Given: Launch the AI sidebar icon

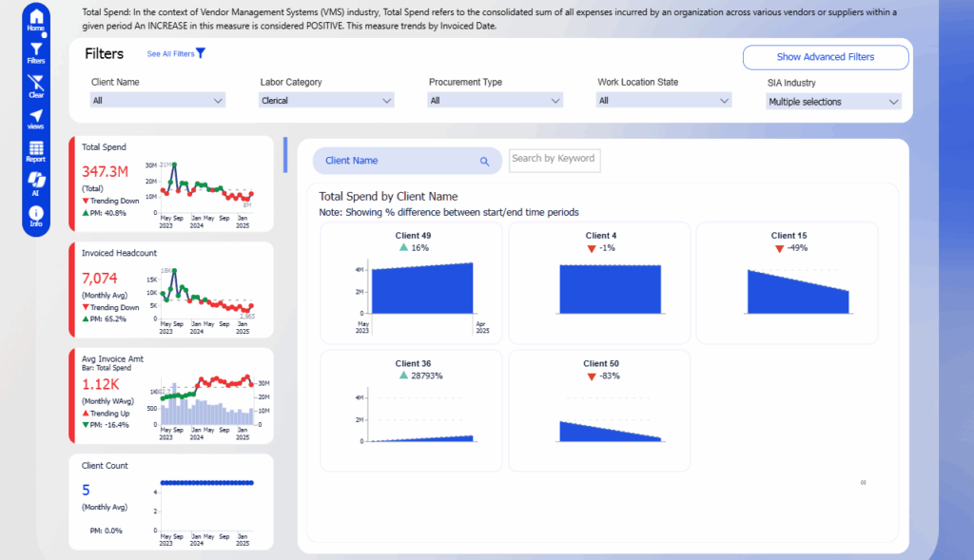Looking at the screenshot, I should click(36, 182).
